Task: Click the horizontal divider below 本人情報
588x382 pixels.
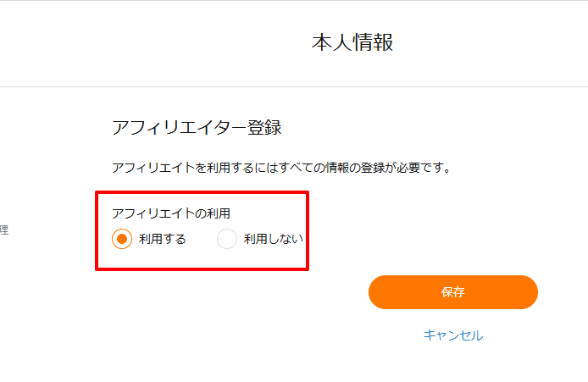Action: 294,86
